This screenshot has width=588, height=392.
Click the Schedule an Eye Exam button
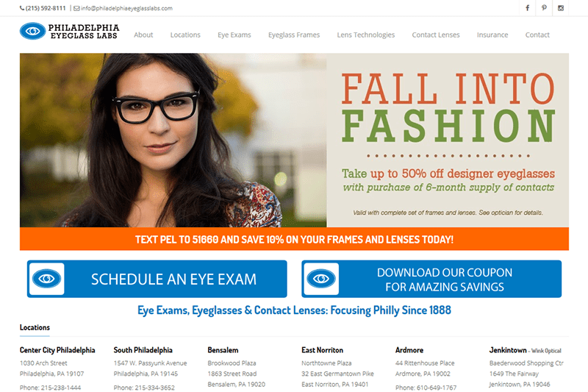coord(157,279)
